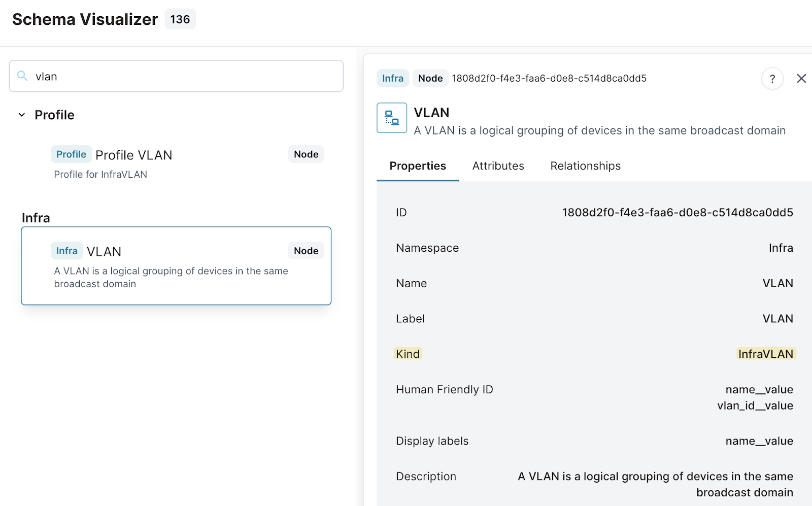Click the Infra section heading
Viewport: 812px width, 506px height.
pos(36,218)
